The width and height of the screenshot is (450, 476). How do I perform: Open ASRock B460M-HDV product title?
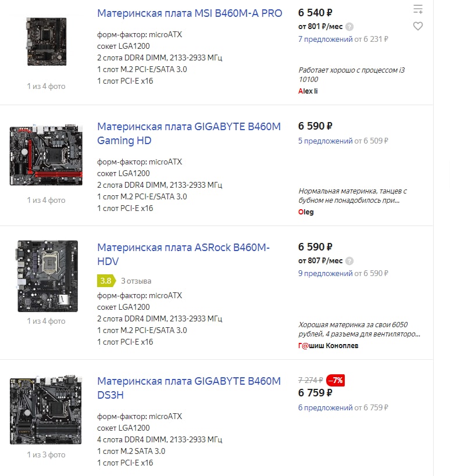coord(183,255)
